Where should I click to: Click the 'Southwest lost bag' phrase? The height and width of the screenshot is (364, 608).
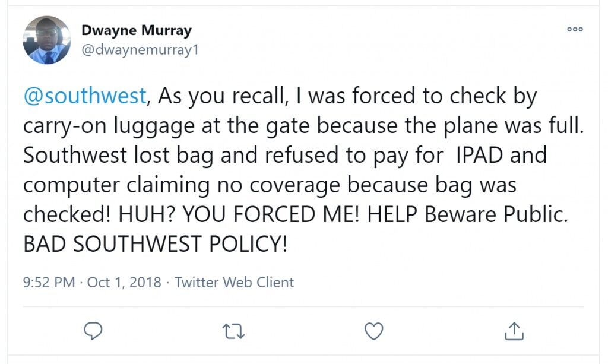pyautogui.click(x=118, y=156)
